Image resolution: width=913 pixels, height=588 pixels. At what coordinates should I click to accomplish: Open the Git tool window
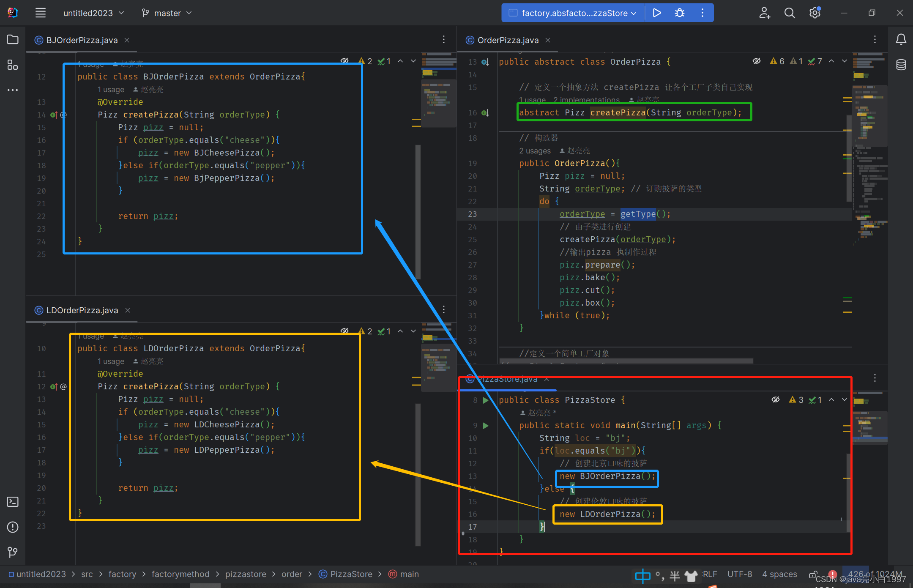click(13, 552)
